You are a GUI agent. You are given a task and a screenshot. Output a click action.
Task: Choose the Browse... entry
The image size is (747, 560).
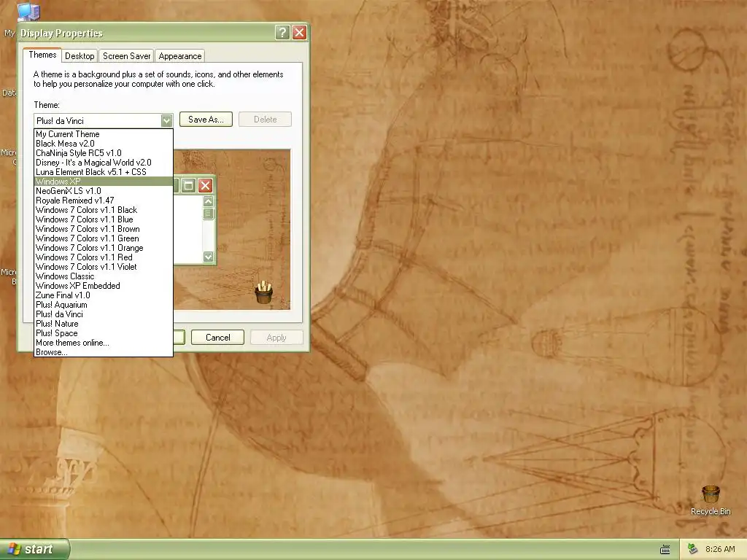pyautogui.click(x=104, y=352)
